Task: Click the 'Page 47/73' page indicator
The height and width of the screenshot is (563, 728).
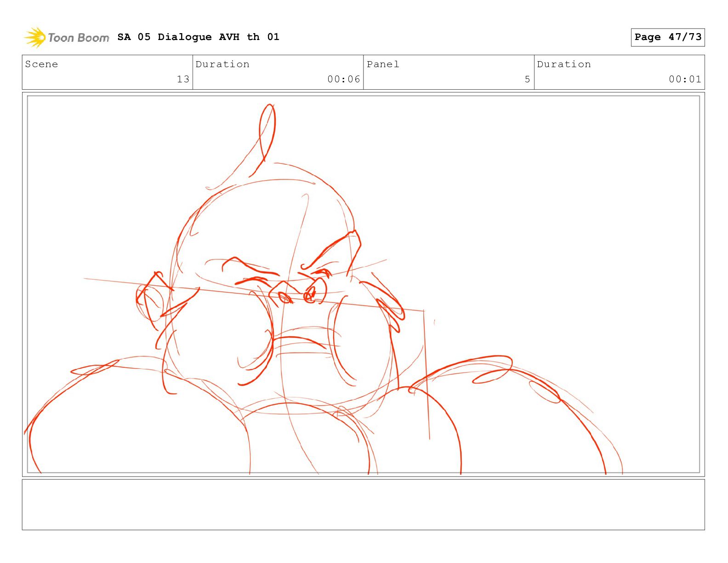Action: click(x=668, y=37)
